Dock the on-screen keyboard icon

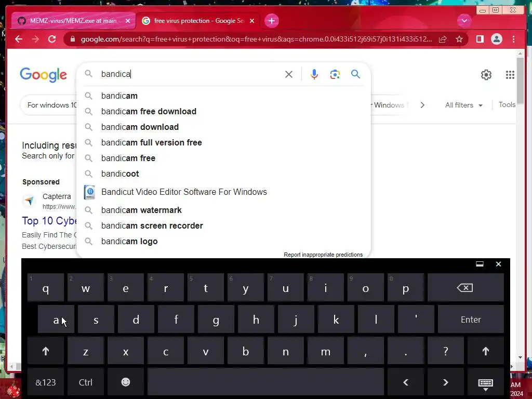[480, 264]
